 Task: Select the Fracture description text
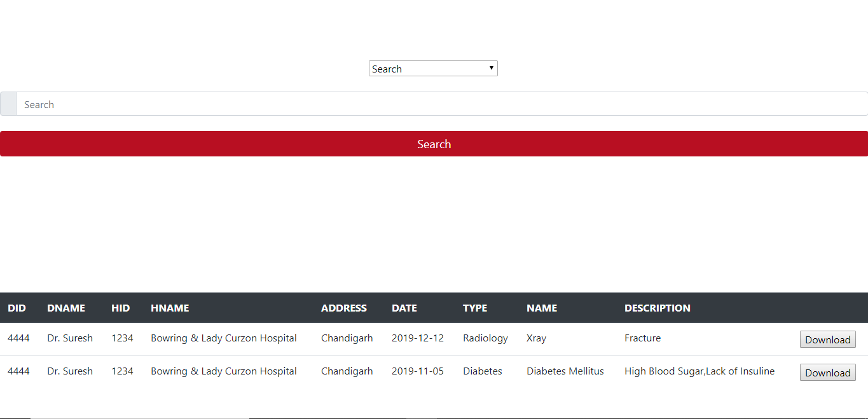point(642,338)
